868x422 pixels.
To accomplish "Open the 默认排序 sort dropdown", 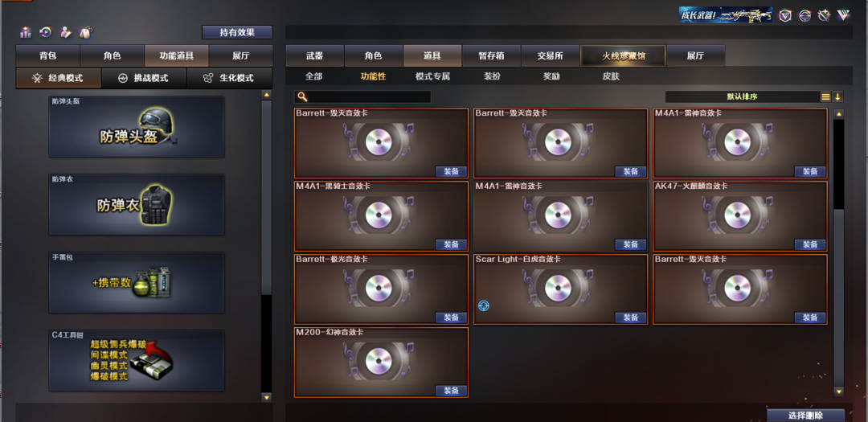I will point(742,97).
